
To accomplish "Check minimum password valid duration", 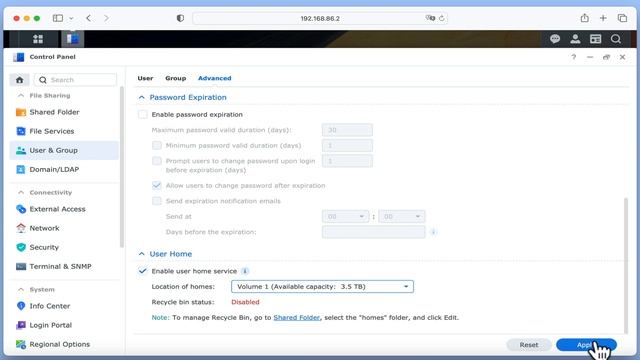I will [157, 146].
